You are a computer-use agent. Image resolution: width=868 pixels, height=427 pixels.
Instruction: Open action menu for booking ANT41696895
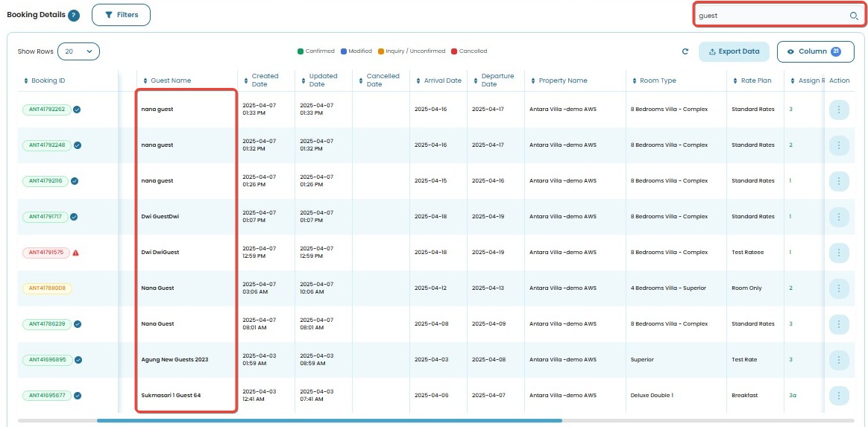coord(839,360)
